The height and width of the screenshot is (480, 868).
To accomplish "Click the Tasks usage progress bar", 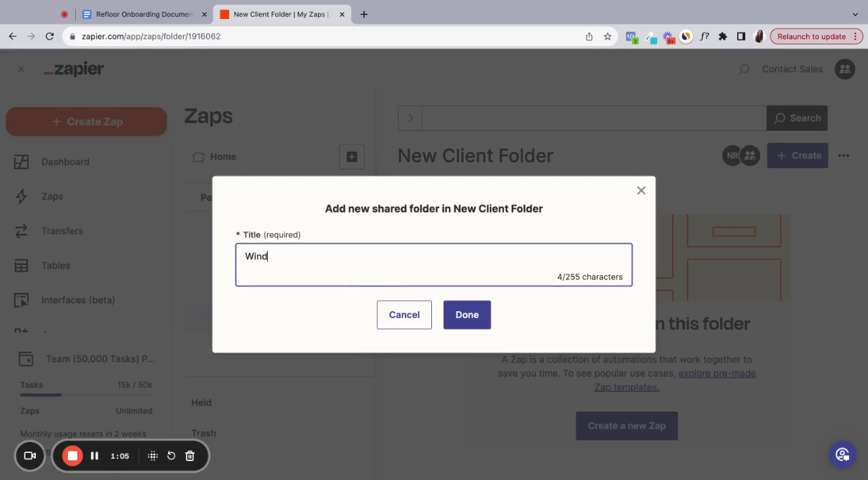I will pos(86,395).
